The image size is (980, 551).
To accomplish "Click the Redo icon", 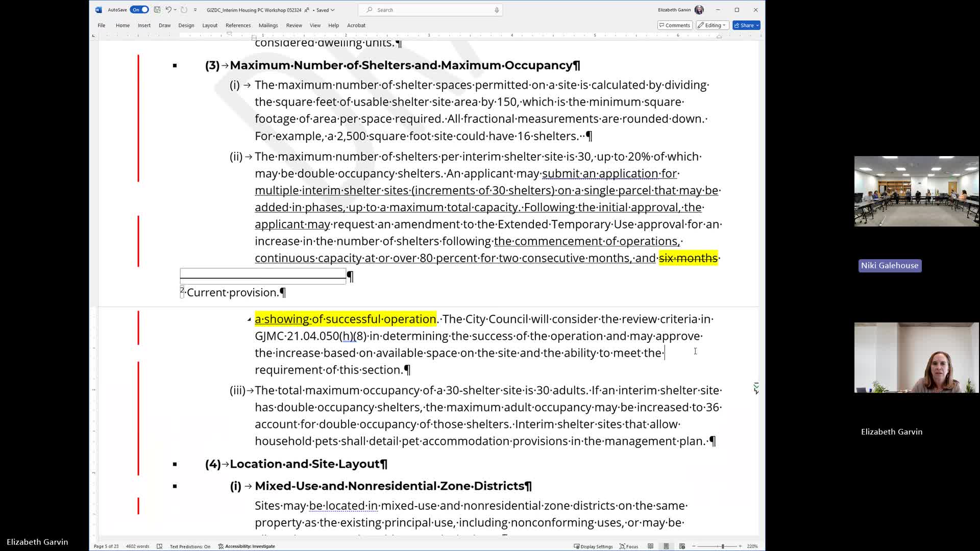I will coord(184,10).
